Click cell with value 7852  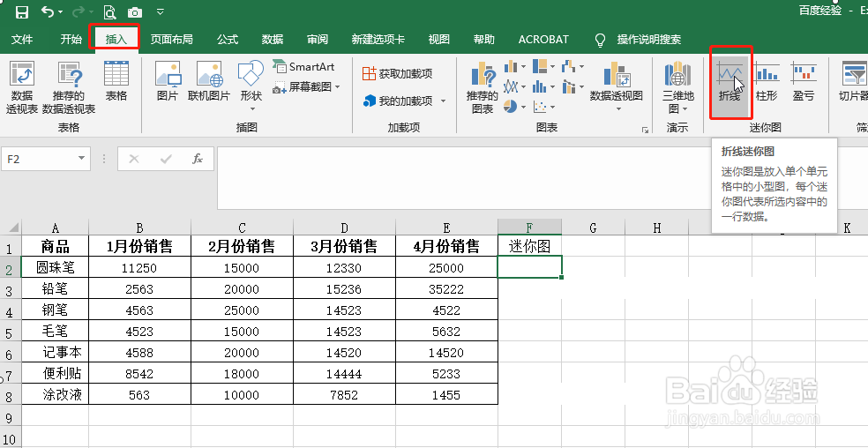(344, 395)
